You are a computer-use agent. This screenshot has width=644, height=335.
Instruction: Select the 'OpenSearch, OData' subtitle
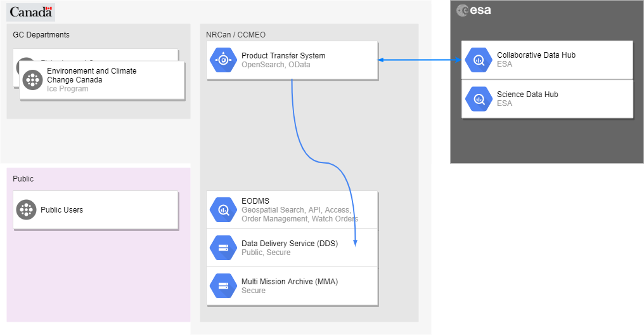276,65
